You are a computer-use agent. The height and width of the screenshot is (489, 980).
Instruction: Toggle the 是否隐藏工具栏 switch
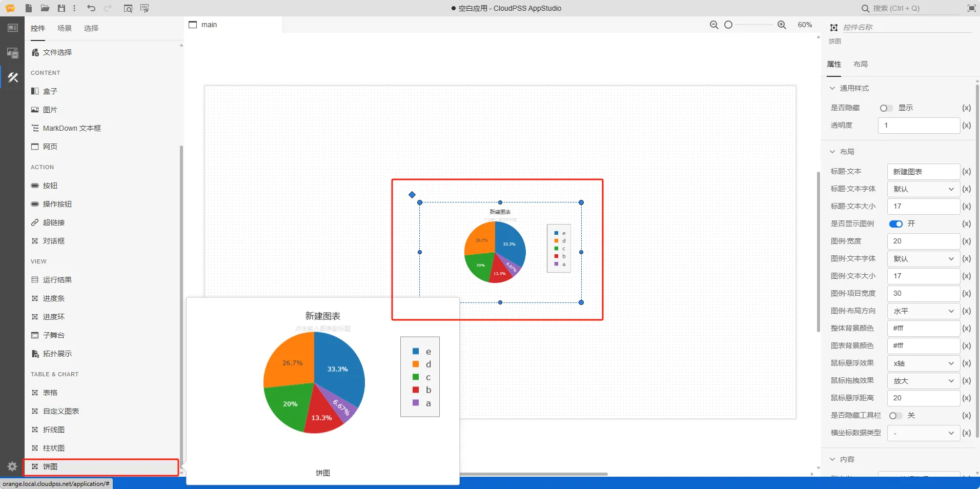[896, 416]
